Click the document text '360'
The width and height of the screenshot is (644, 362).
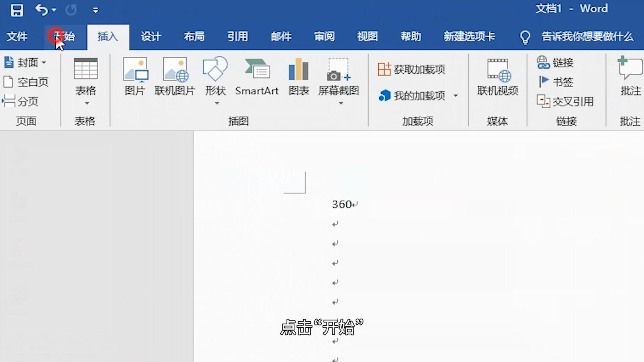pos(342,204)
